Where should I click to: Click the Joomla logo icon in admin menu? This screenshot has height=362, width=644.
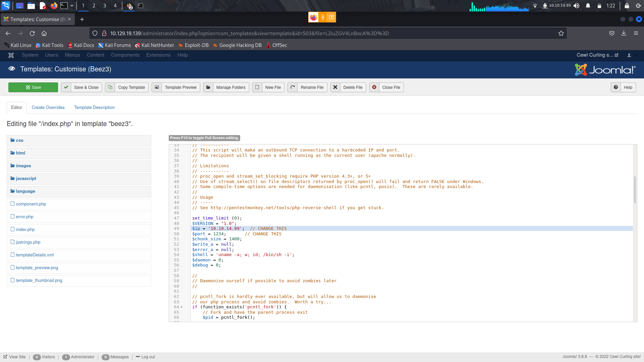[11, 55]
